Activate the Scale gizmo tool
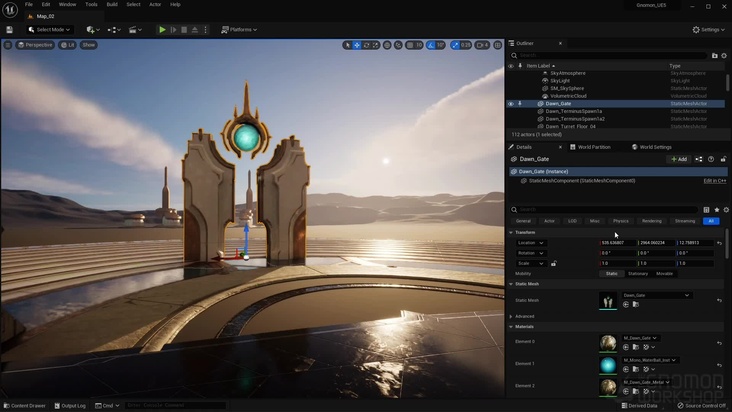 tap(375, 45)
